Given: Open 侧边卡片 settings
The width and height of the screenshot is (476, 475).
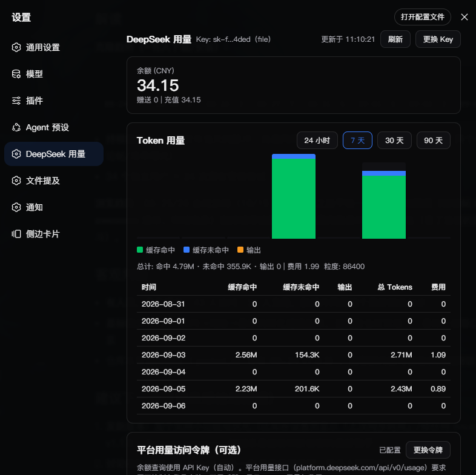Looking at the screenshot, I should (x=54, y=234).
